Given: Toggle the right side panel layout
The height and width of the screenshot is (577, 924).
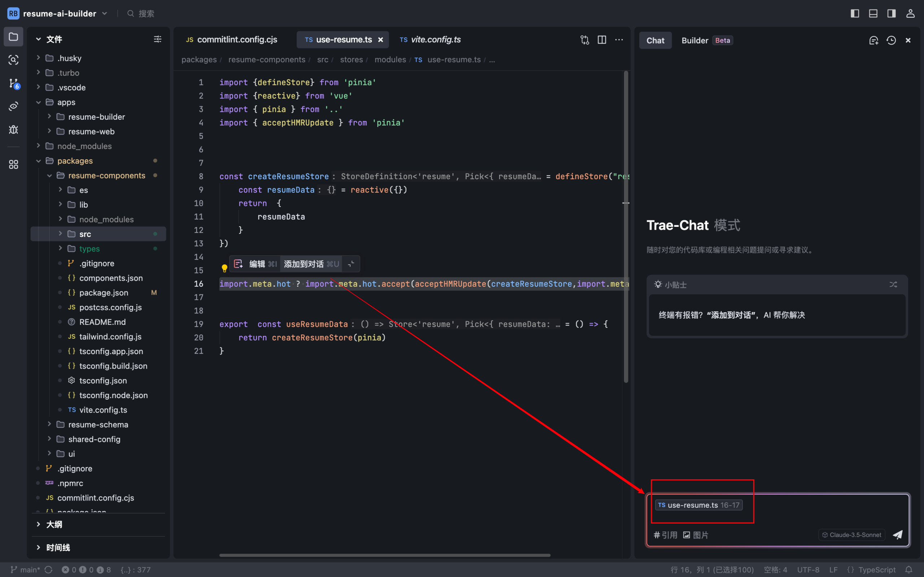Looking at the screenshot, I should 892,14.
